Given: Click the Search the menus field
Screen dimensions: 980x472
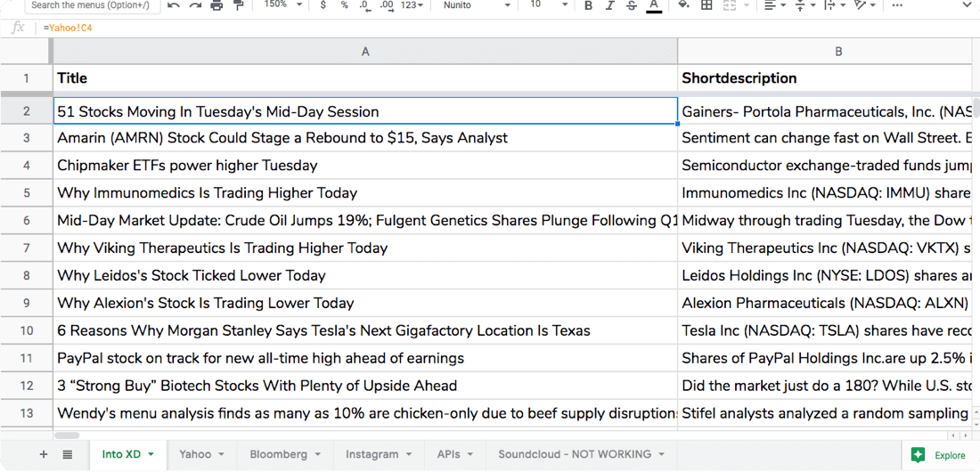Looking at the screenshot, I should click(89, 5).
